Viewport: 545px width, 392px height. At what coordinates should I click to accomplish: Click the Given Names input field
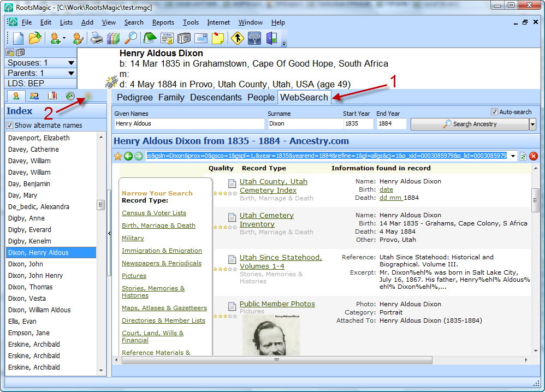coord(189,124)
